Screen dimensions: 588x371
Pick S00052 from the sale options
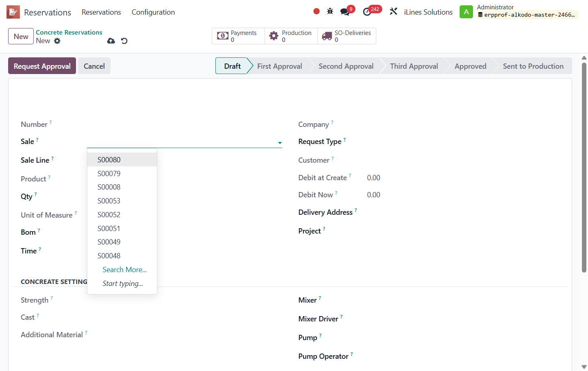(x=122, y=215)
